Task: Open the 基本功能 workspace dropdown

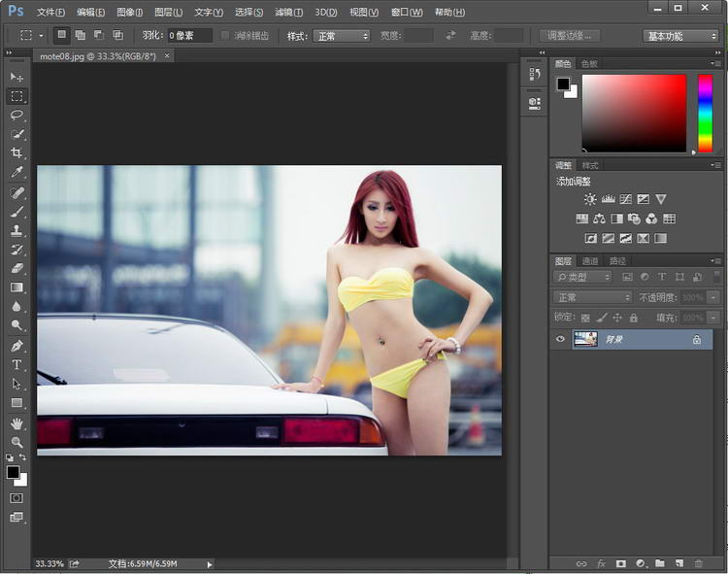Action: pos(680,36)
